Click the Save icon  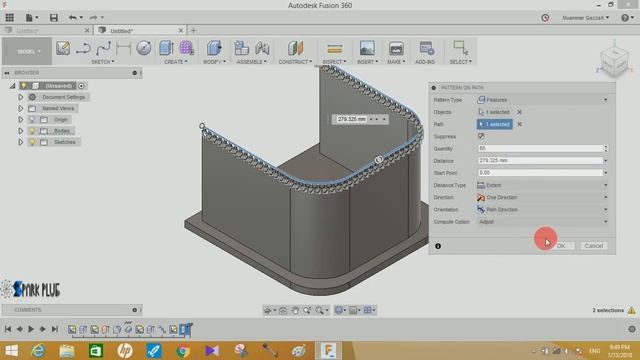[x=53, y=18]
